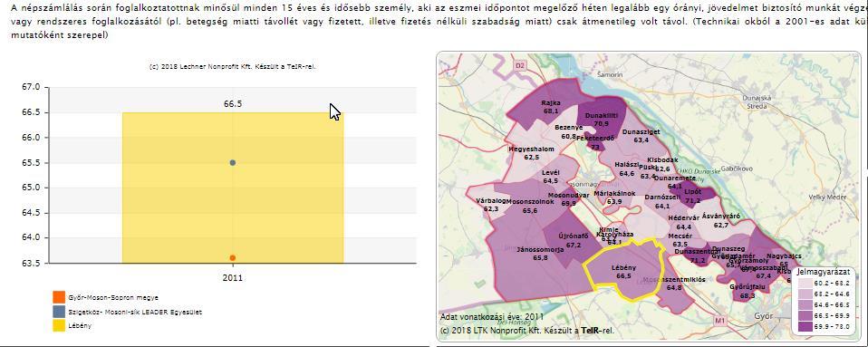Select Ásványráró 62,7 region on map
This screenshot has width=868, height=347.
click(720, 221)
